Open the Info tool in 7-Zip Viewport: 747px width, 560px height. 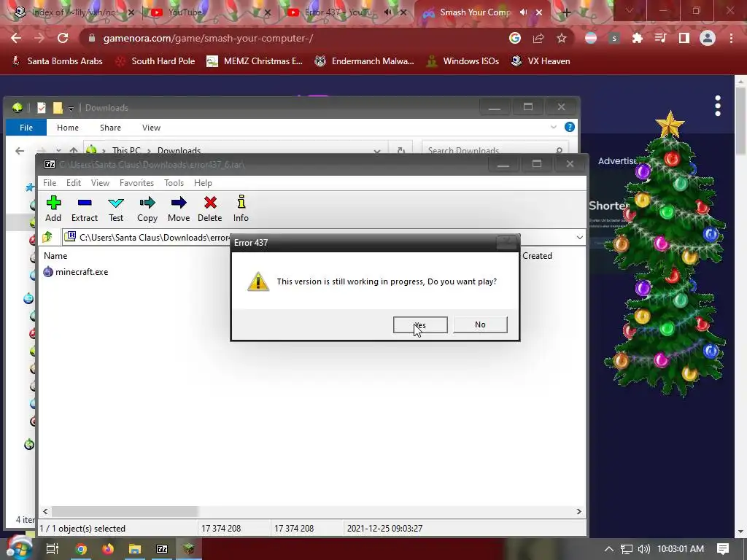tap(241, 209)
